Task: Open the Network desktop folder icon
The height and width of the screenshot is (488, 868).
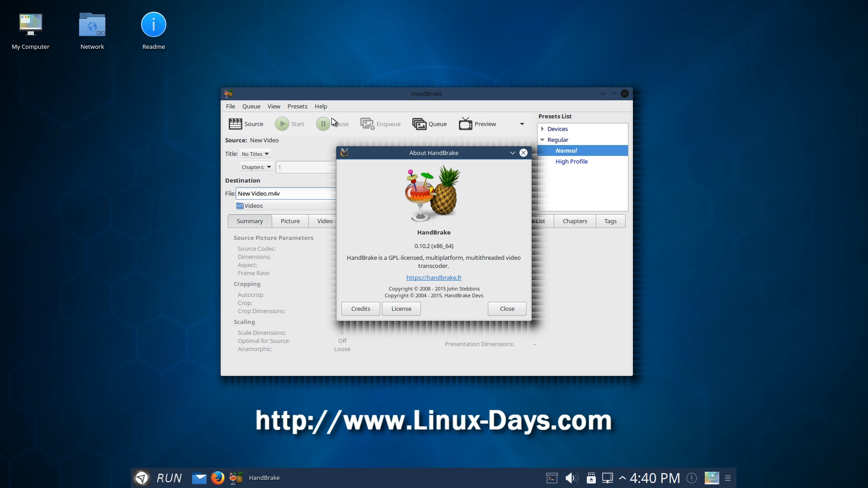Action: pyautogui.click(x=92, y=24)
